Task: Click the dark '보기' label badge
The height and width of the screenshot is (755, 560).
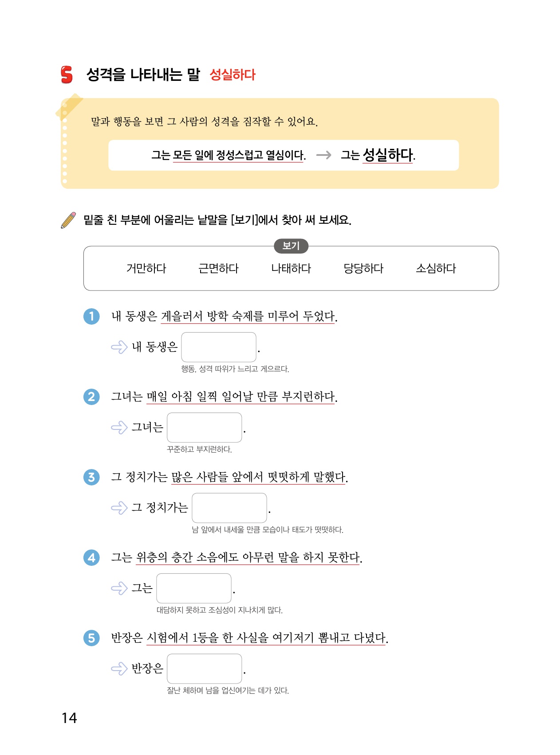Action: [x=291, y=246]
